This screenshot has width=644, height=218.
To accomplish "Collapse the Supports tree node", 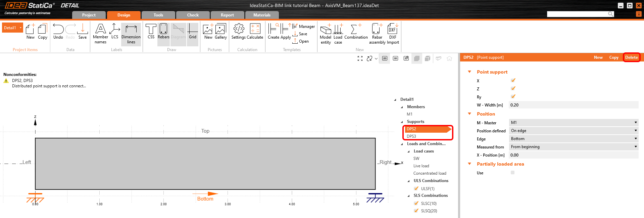I will [x=402, y=122].
